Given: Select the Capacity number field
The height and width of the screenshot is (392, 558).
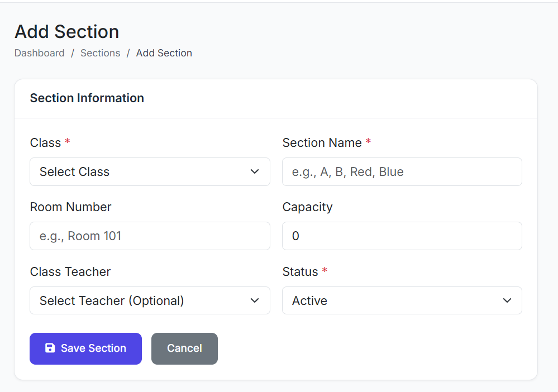Looking at the screenshot, I should tap(402, 236).
